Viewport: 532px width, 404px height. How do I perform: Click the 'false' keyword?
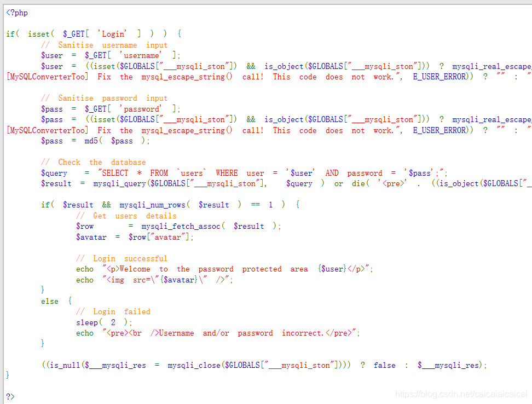(x=384, y=365)
